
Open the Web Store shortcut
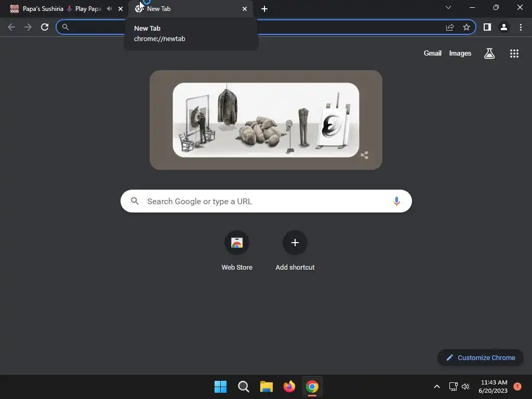coord(237,251)
